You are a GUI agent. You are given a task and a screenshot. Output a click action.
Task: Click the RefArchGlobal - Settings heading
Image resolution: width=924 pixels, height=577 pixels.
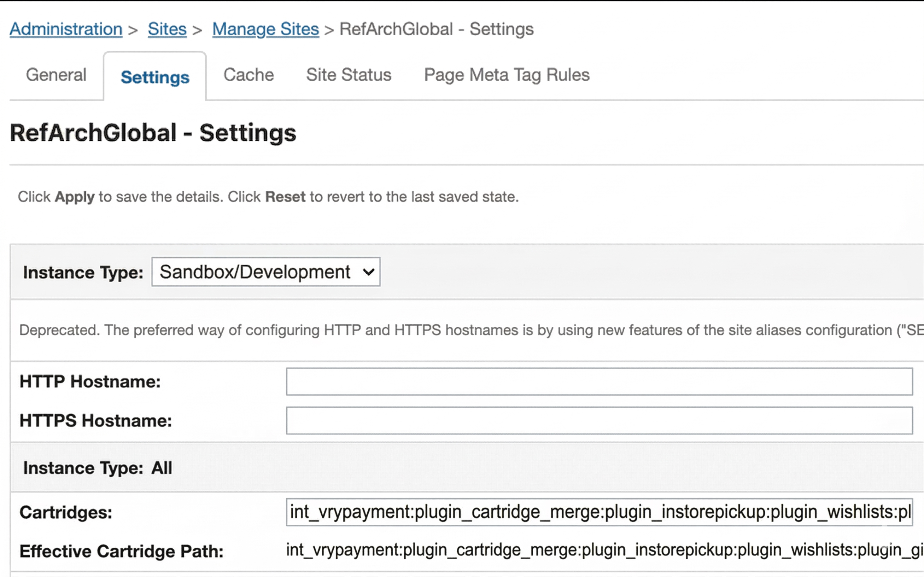pos(153,133)
